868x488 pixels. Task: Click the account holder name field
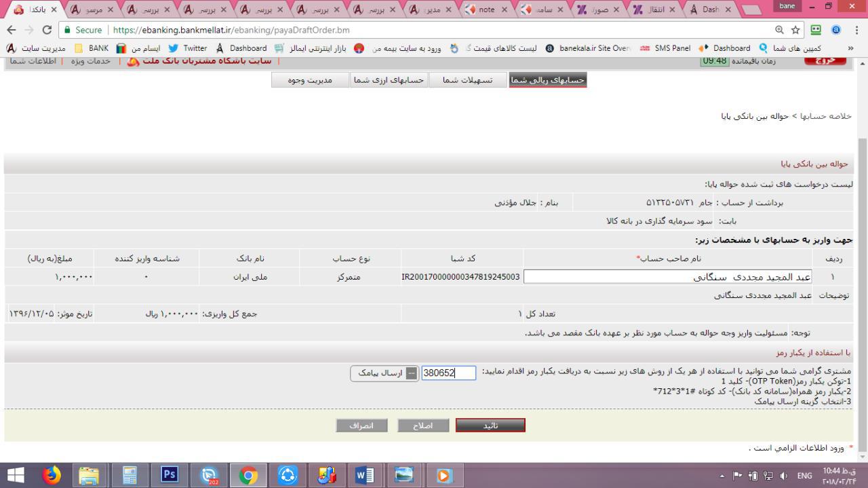coord(667,277)
